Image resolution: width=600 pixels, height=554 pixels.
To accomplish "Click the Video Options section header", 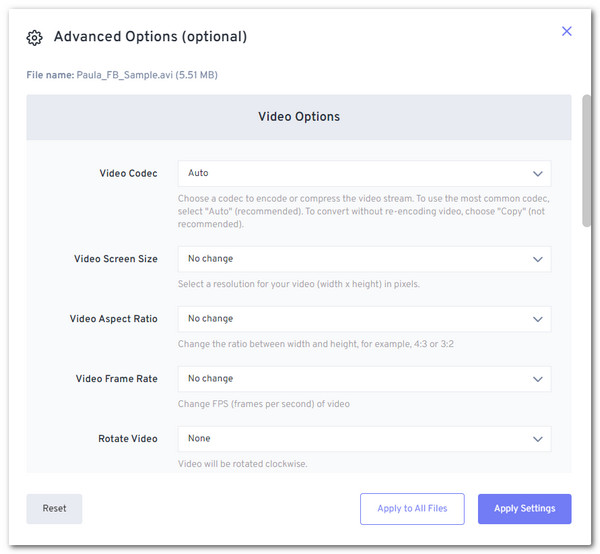I will coord(299,117).
